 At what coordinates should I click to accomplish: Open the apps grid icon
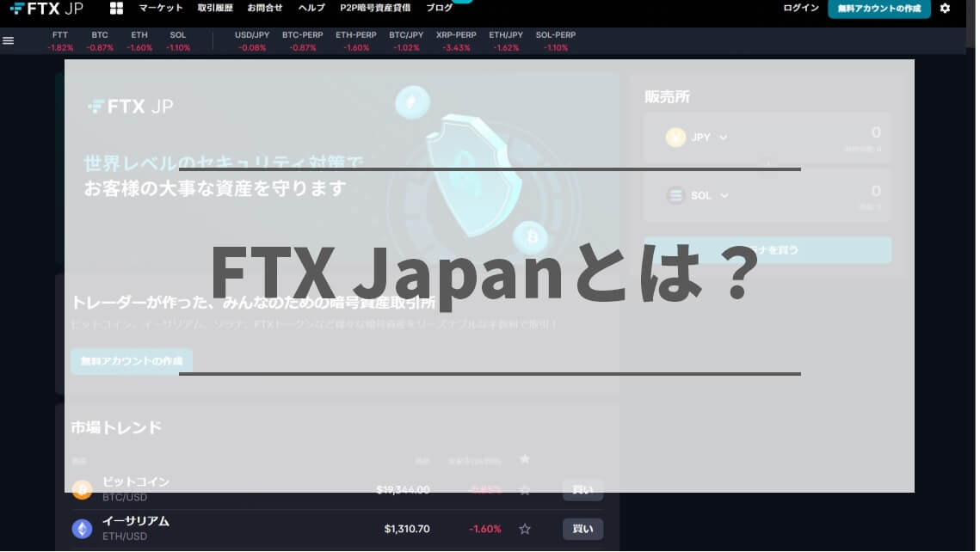pyautogui.click(x=117, y=9)
